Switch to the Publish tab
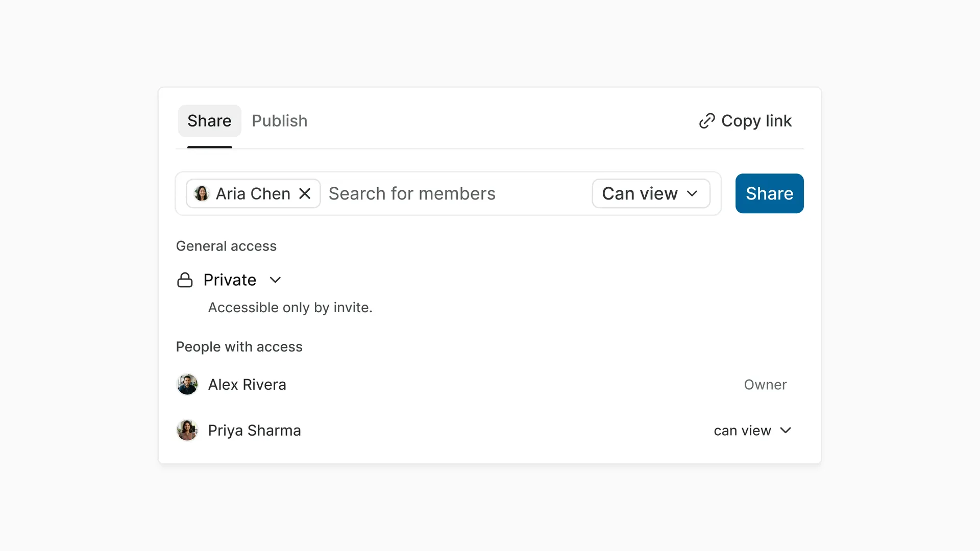 click(x=280, y=121)
